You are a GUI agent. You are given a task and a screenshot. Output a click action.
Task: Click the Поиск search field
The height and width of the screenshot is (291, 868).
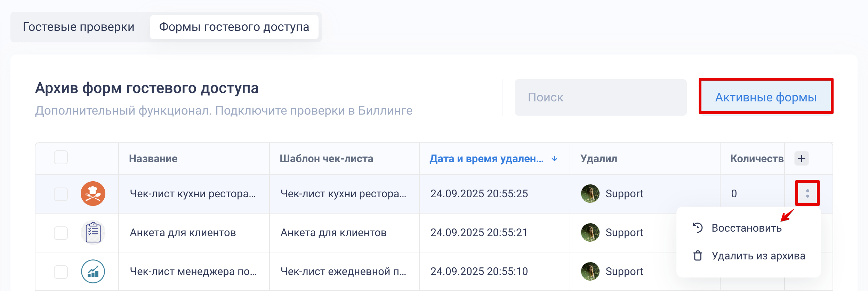pos(600,97)
